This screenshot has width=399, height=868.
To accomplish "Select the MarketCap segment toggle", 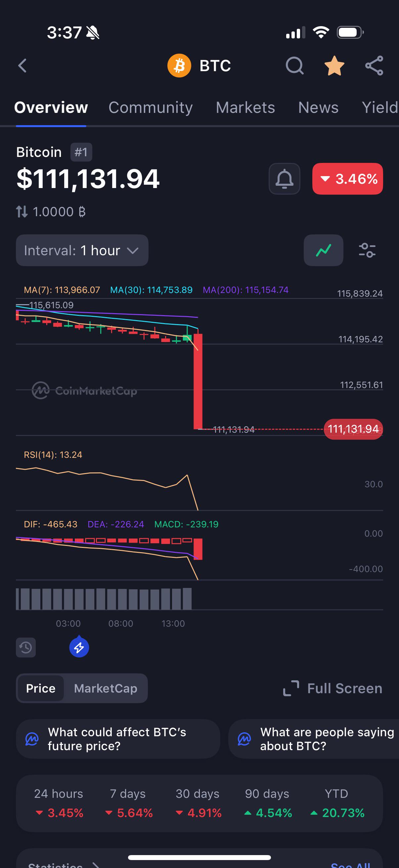I will pos(106,688).
